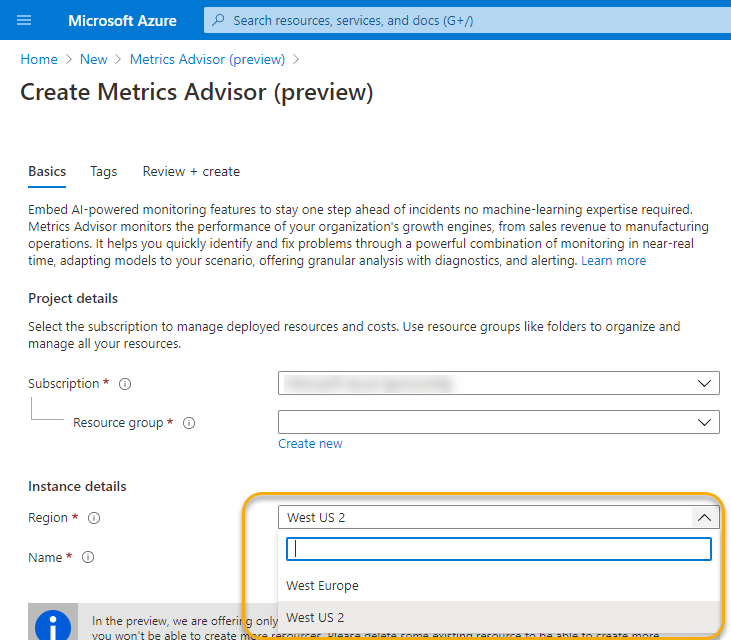
Task: Select the Basics tab
Action: coord(47,172)
